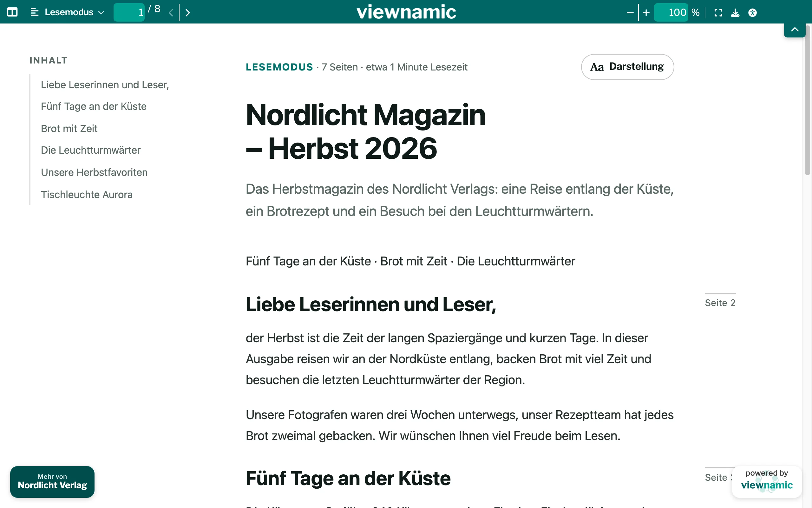Open the Darstellung display settings
This screenshot has height=508, width=812.
[x=627, y=67]
